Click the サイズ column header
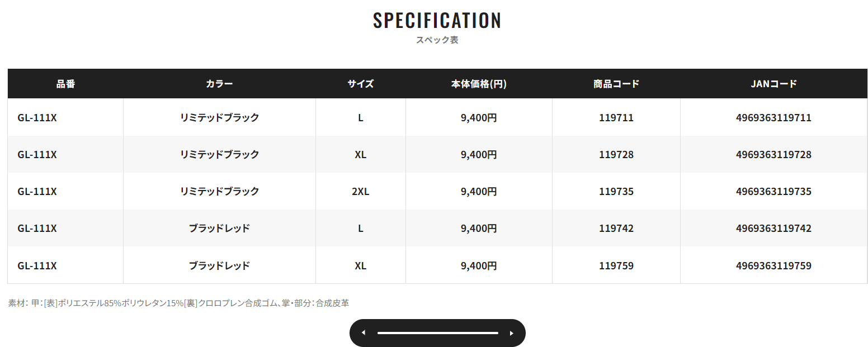 [x=360, y=84]
